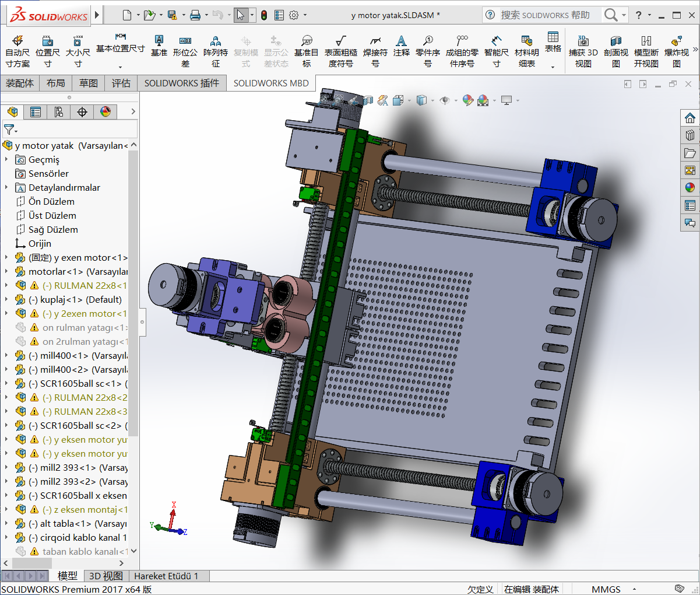Select the Surface Finish symbol (表面粗糙度符号) tool
Viewport: 700px width, 595px height.
341,51
